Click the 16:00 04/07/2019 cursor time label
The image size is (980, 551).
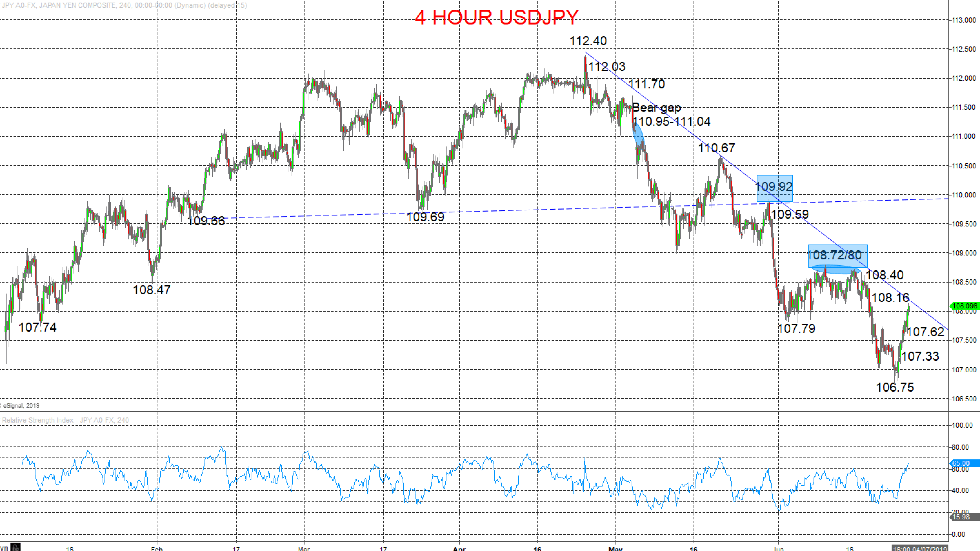pos(920,548)
